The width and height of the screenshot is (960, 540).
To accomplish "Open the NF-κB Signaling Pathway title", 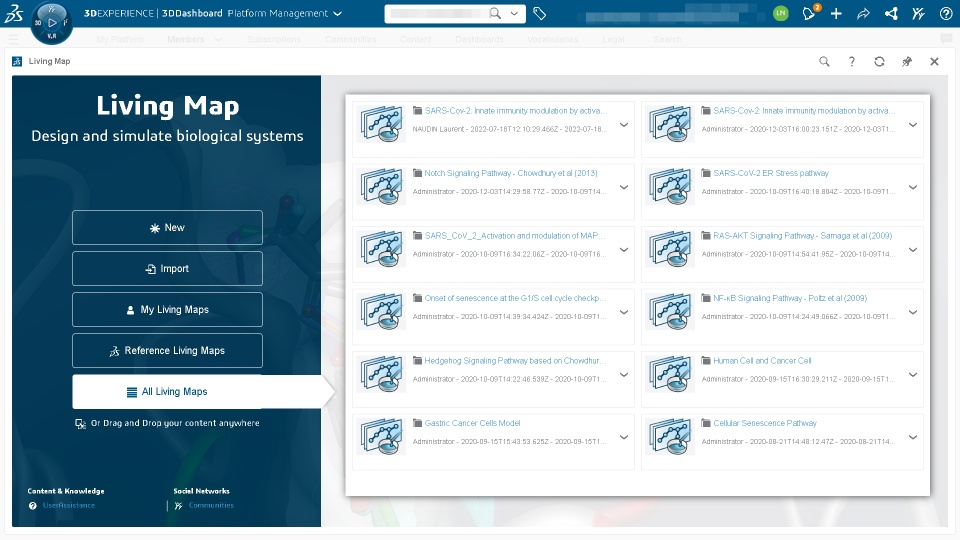I will point(790,298).
